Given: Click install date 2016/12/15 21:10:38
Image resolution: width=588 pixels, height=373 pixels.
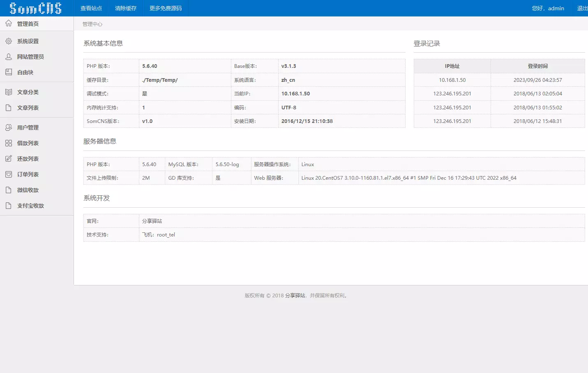Looking at the screenshot, I should (307, 121).
